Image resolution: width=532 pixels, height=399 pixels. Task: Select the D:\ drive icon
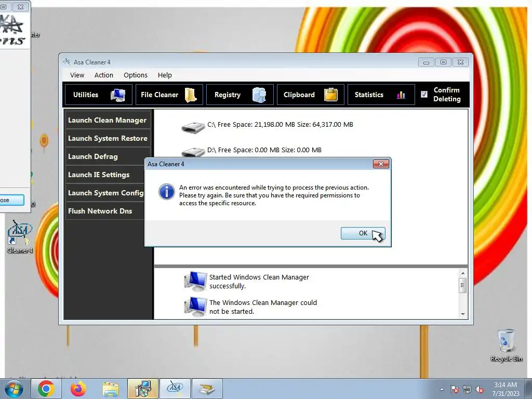click(x=193, y=152)
